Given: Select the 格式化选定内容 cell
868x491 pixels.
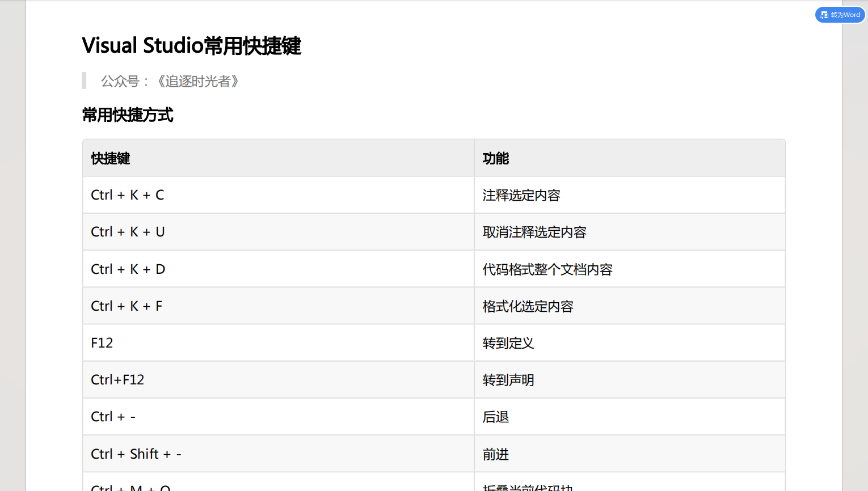Looking at the screenshot, I should pyautogui.click(x=630, y=306).
